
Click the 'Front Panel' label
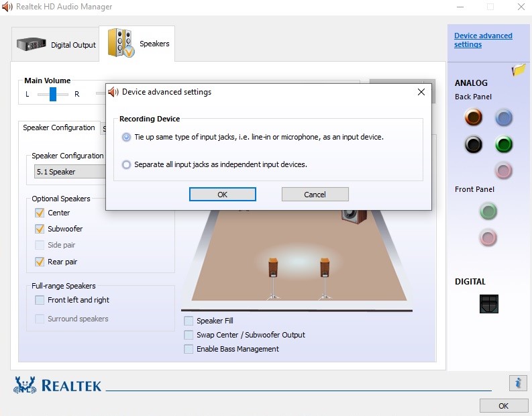[x=474, y=189]
